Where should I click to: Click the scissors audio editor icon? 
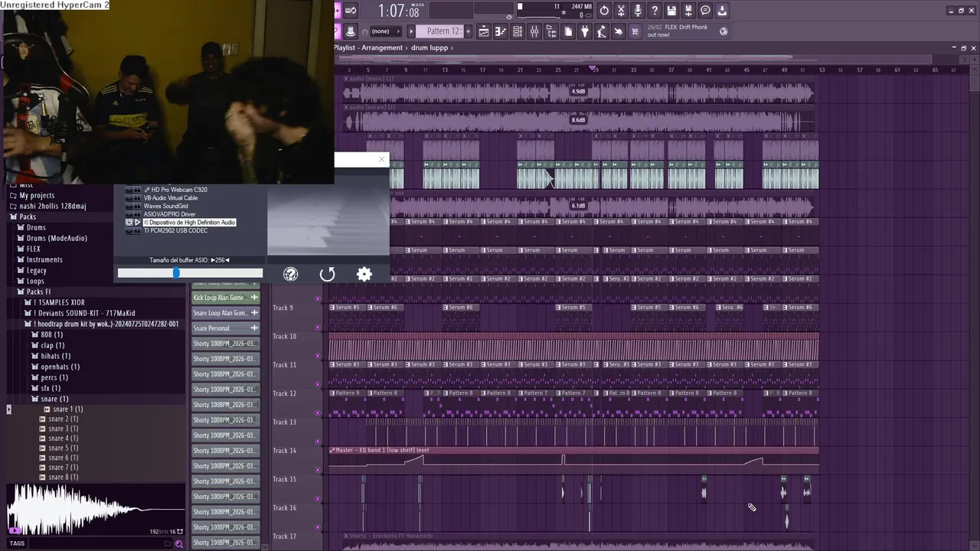622,11
